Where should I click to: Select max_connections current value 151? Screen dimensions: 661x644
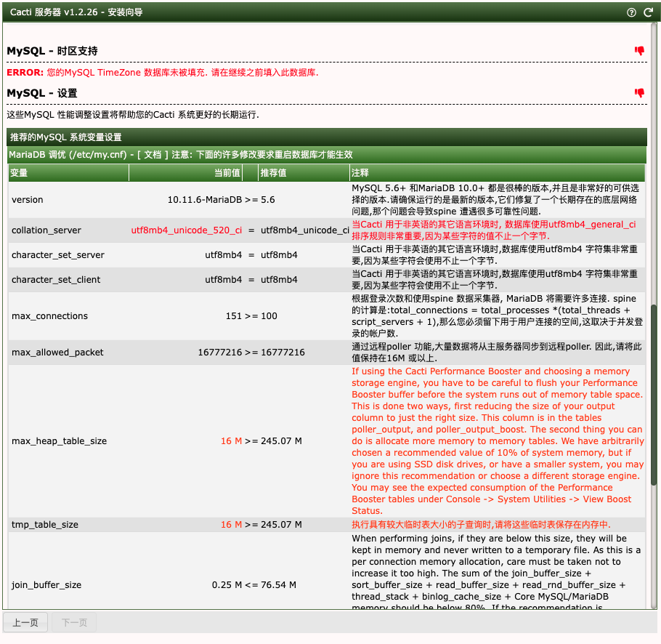pyautogui.click(x=234, y=316)
